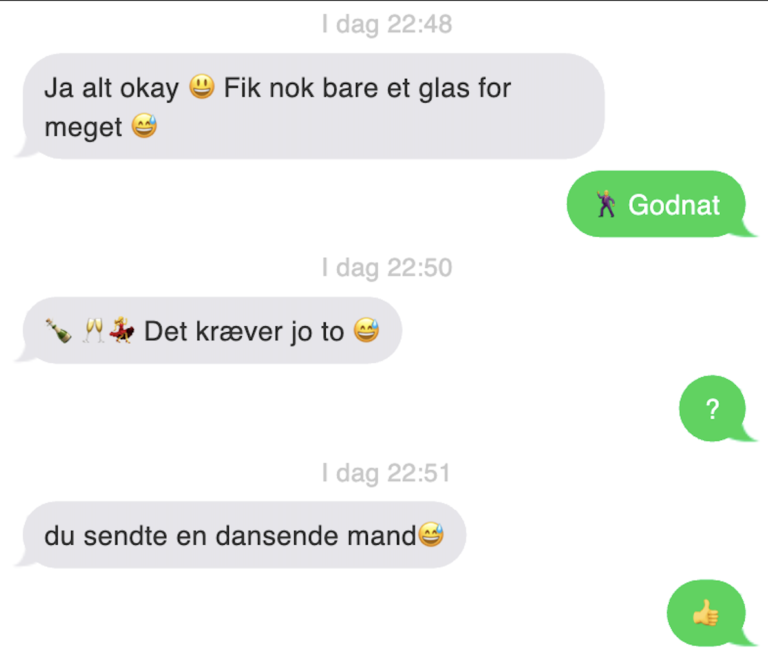Click the 'Fik nok bare et glas for' text
Viewport: 768px width, 663px height.
pos(367,88)
